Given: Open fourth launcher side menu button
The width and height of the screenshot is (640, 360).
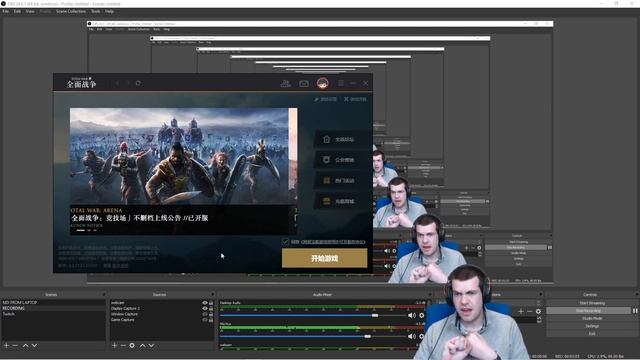Looking at the screenshot, I should pyautogui.click(x=342, y=201).
